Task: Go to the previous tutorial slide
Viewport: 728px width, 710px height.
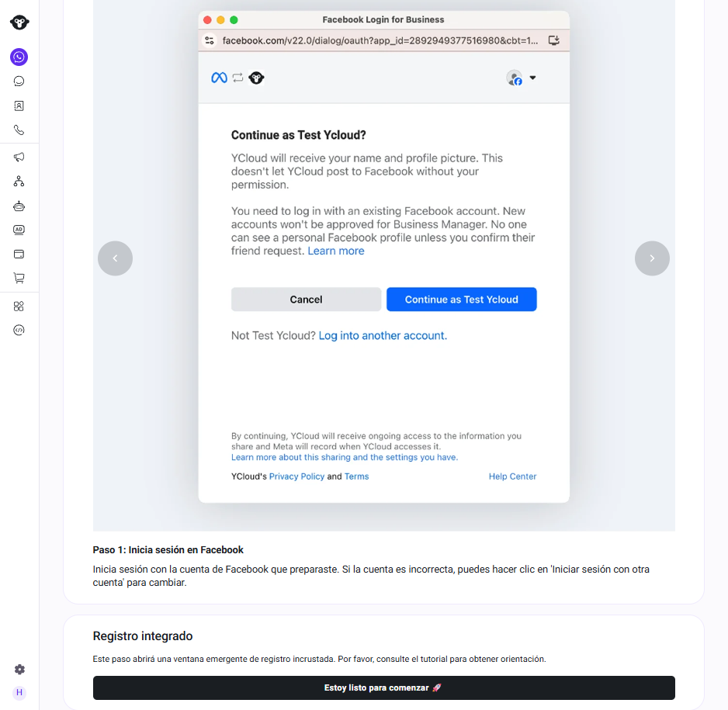Action: [x=115, y=258]
